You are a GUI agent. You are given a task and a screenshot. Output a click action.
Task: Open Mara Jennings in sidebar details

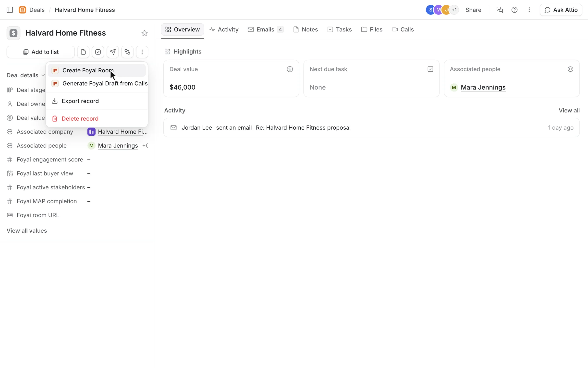(118, 146)
